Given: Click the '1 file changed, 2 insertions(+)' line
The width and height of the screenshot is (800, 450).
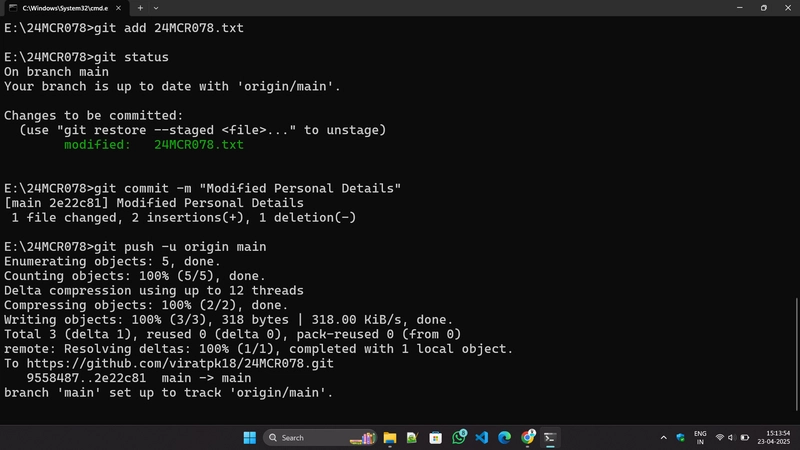Looking at the screenshot, I should tap(184, 218).
